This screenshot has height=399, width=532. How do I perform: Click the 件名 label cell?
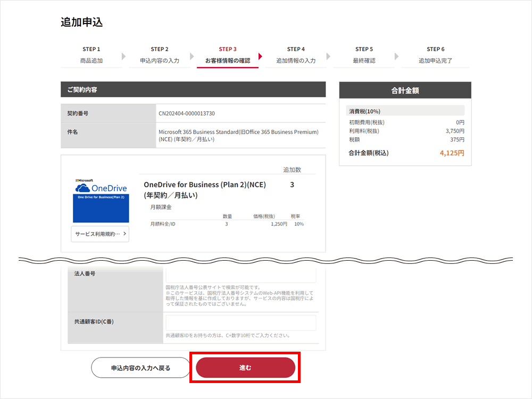click(x=108, y=135)
